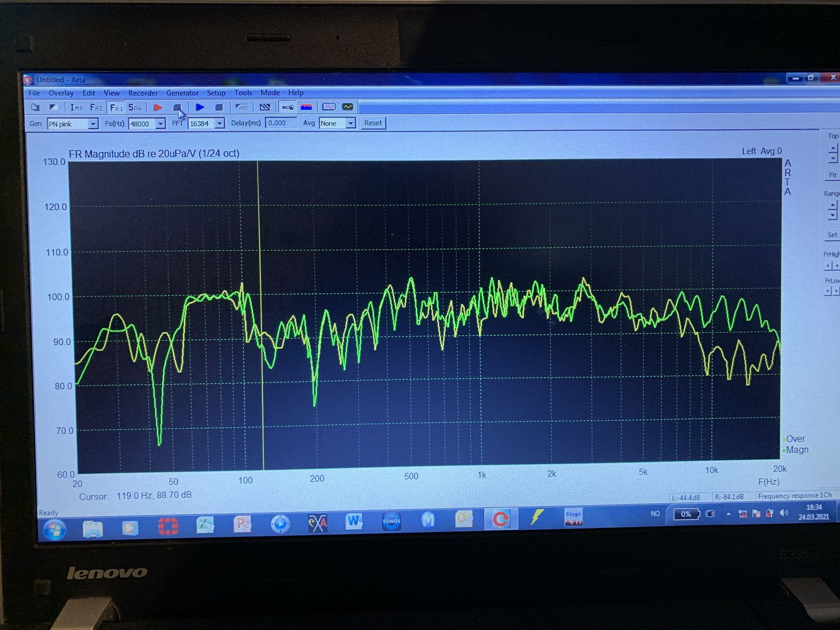The width and height of the screenshot is (840, 630).
Task: Open the Overlay menu
Action: pos(61,93)
